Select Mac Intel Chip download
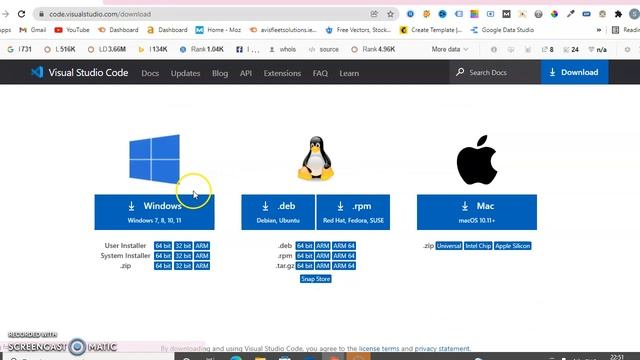The height and width of the screenshot is (360, 640). click(478, 246)
